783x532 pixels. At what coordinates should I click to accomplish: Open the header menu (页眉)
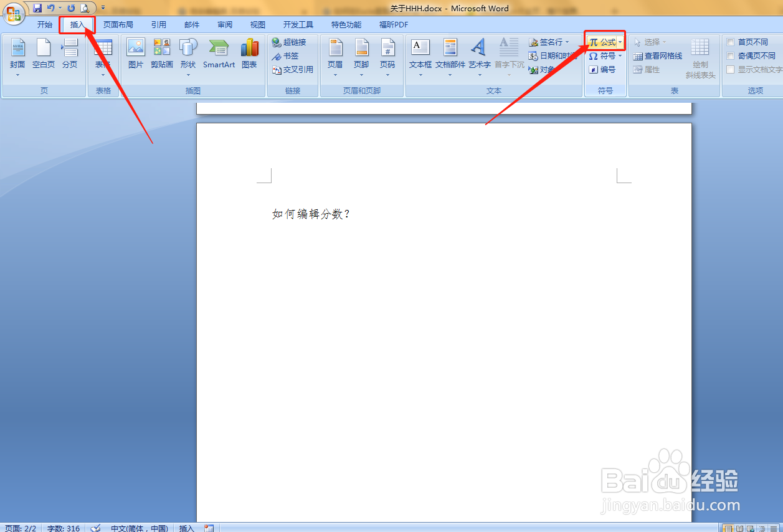335,57
